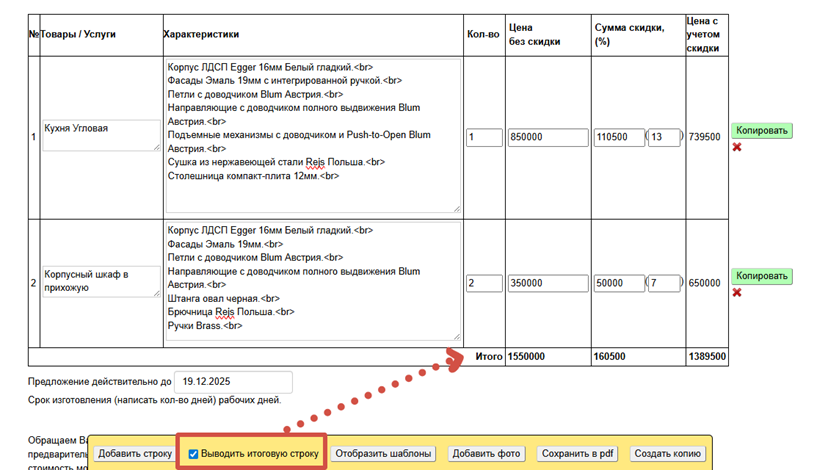Click "Копировать" button for Корпусный шкаф row

coord(761,276)
